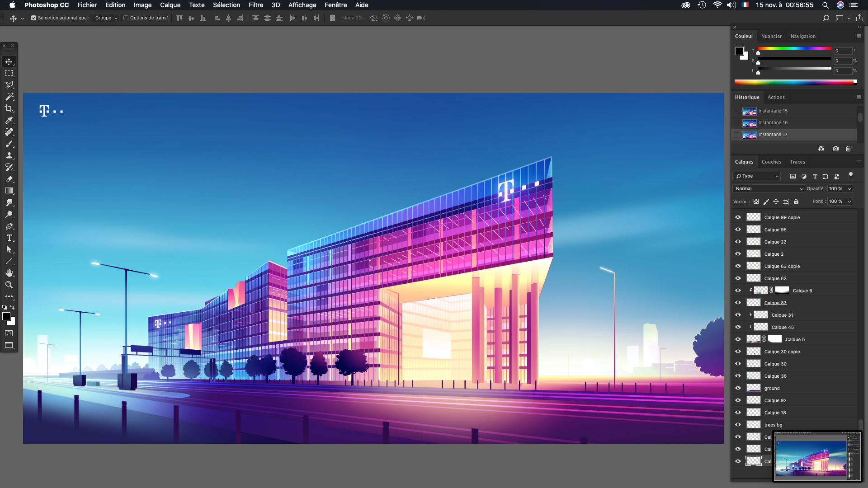Image resolution: width=868 pixels, height=488 pixels.
Task: Select the Eyedropper tool
Action: point(9,120)
